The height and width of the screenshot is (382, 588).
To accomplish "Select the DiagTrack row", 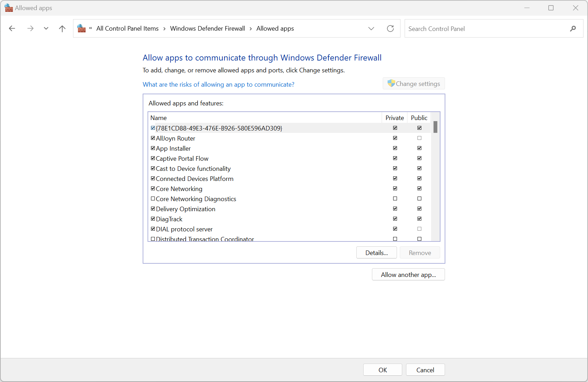I will point(289,219).
